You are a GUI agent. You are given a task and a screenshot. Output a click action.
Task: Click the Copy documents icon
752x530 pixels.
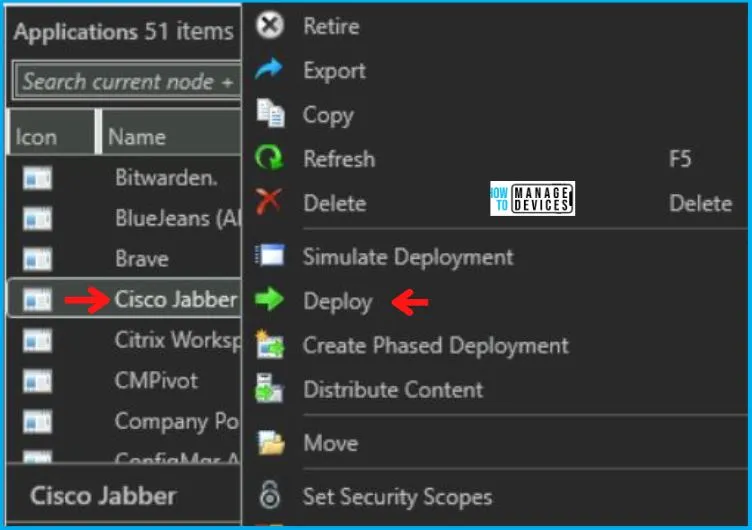(270, 113)
